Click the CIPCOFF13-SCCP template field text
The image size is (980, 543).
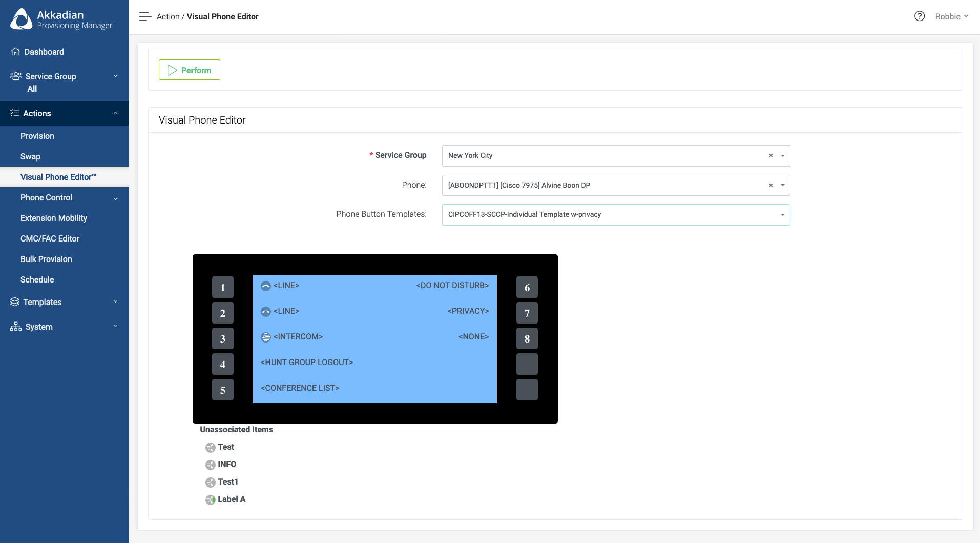pos(525,215)
